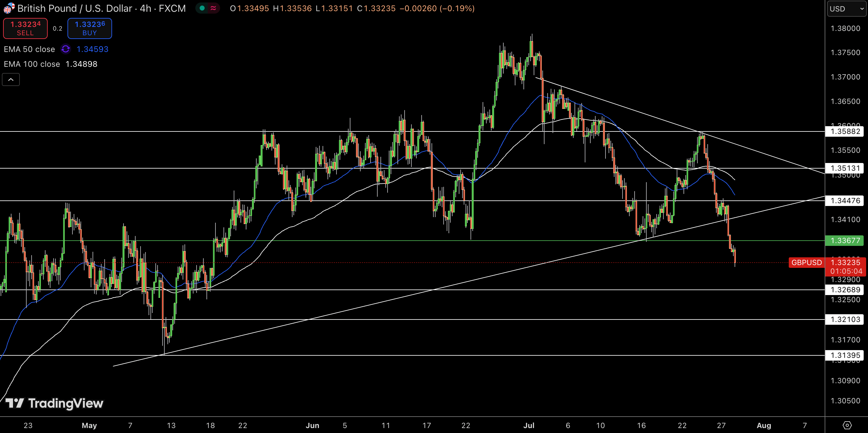Click the GBP/USD flag icon
868x433 pixels.
(9, 8)
